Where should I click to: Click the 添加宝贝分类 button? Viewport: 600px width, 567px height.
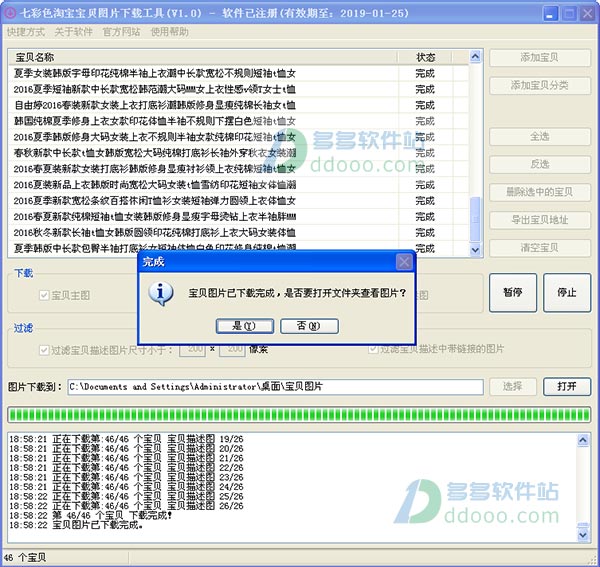[x=540, y=85]
